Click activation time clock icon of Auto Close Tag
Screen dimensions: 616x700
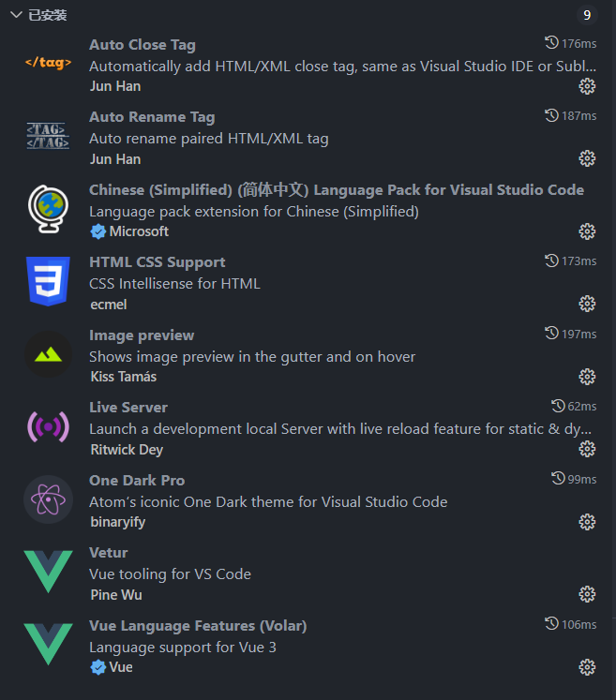551,43
